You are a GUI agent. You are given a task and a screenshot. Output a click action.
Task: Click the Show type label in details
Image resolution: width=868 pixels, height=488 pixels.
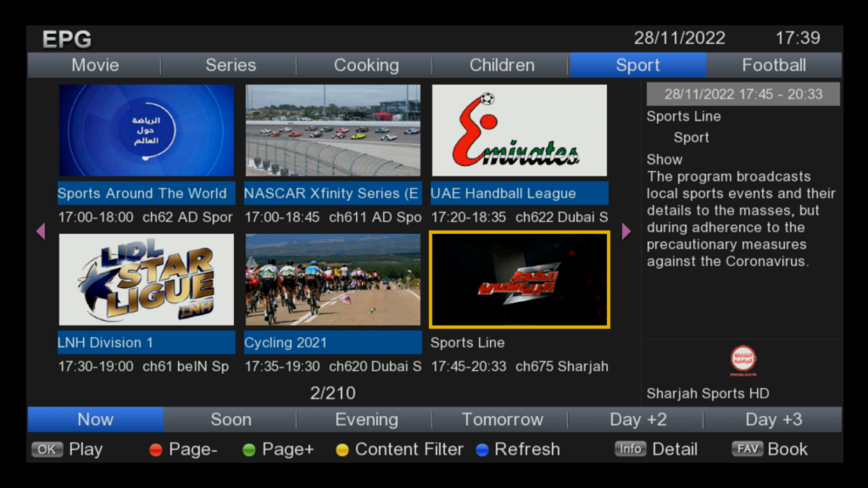665,160
